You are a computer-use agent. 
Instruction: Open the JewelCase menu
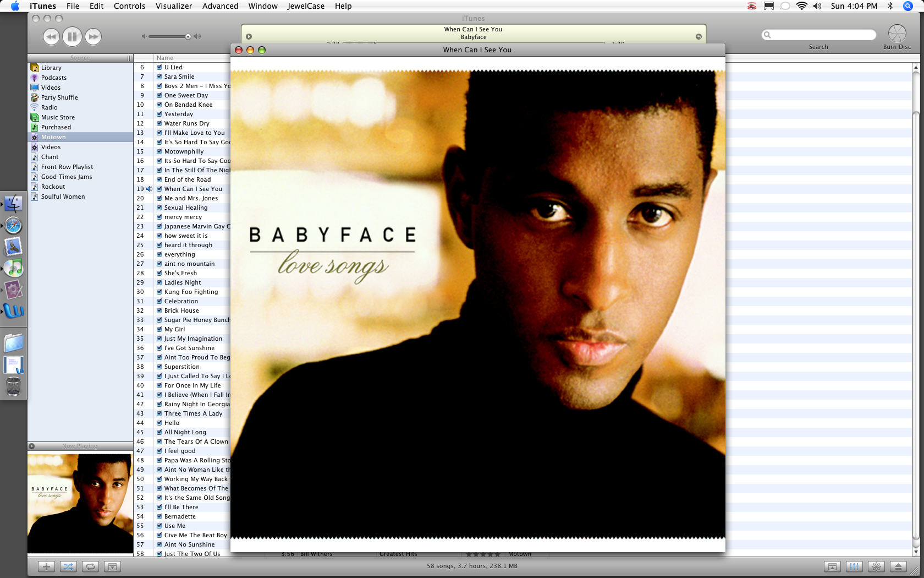click(306, 6)
